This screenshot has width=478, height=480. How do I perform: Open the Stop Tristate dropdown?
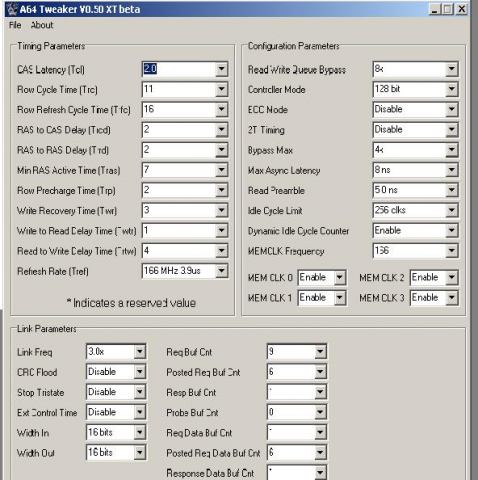139,392
